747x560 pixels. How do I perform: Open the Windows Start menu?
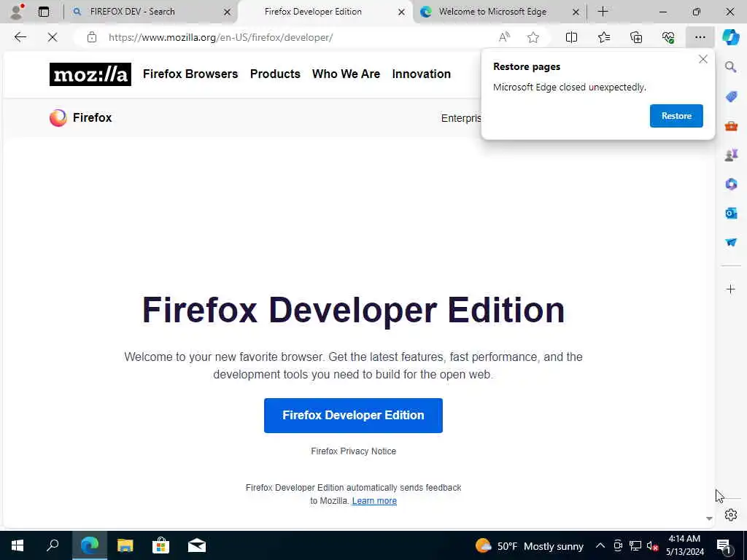[x=18, y=545]
